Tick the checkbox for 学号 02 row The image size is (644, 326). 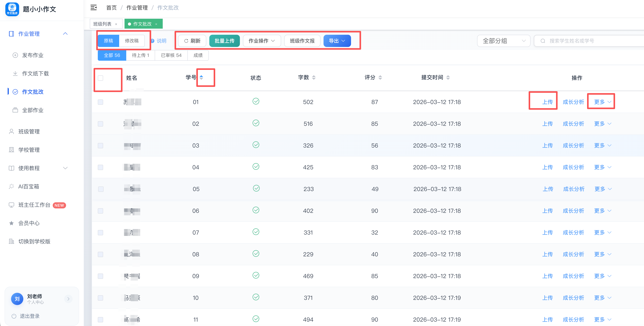pyautogui.click(x=100, y=124)
